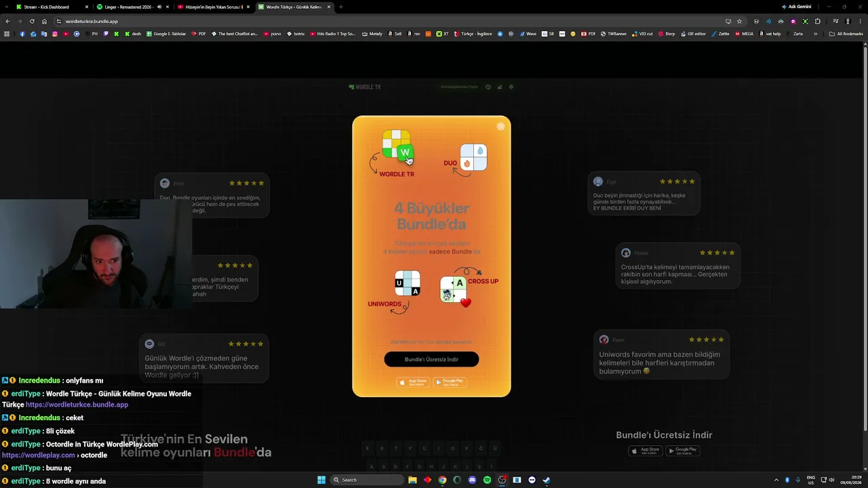Image resolution: width=868 pixels, height=488 pixels.
Task: Click the black Bundle'ı Ücretsiz İndir button
Action: click(x=431, y=359)
